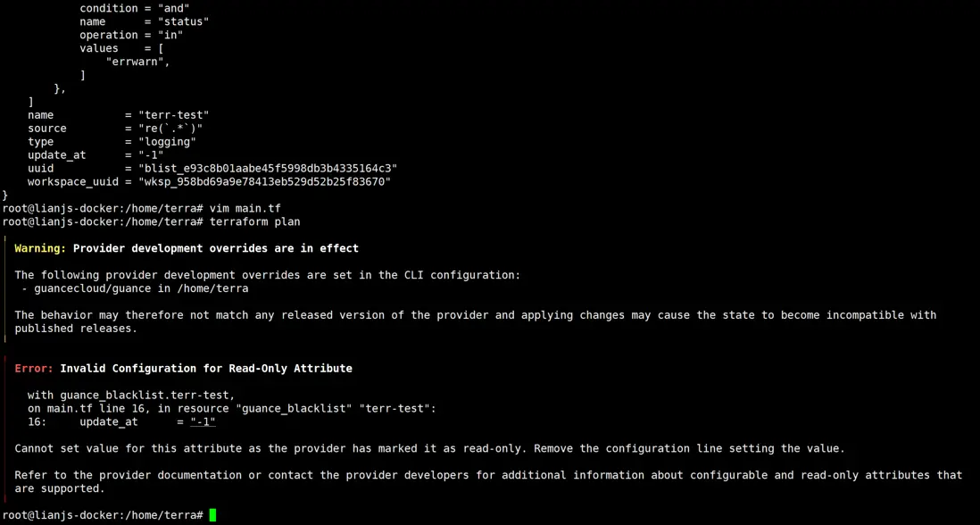Click the "Cannot set value for this attribute" message

[x=429, y=448]
